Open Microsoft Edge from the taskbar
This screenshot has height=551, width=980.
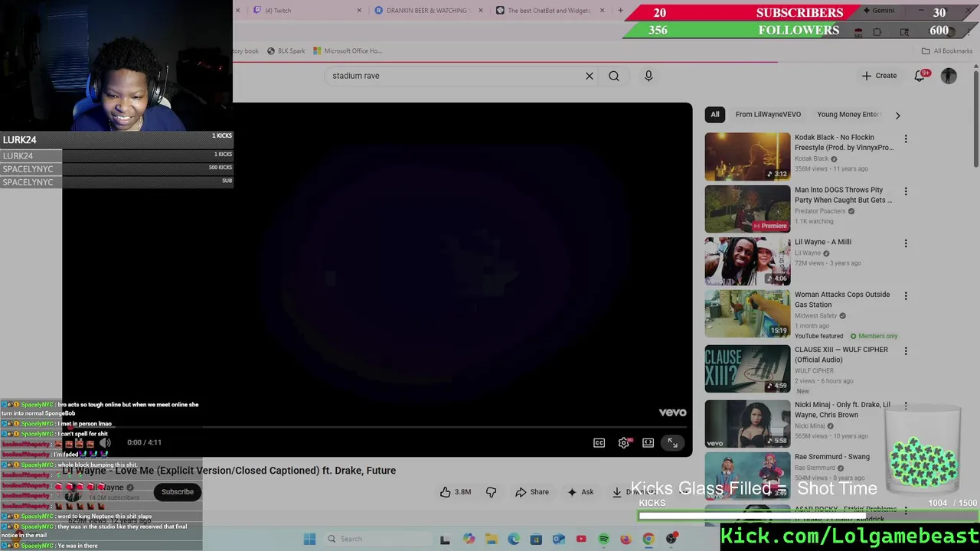coord(514,539)
